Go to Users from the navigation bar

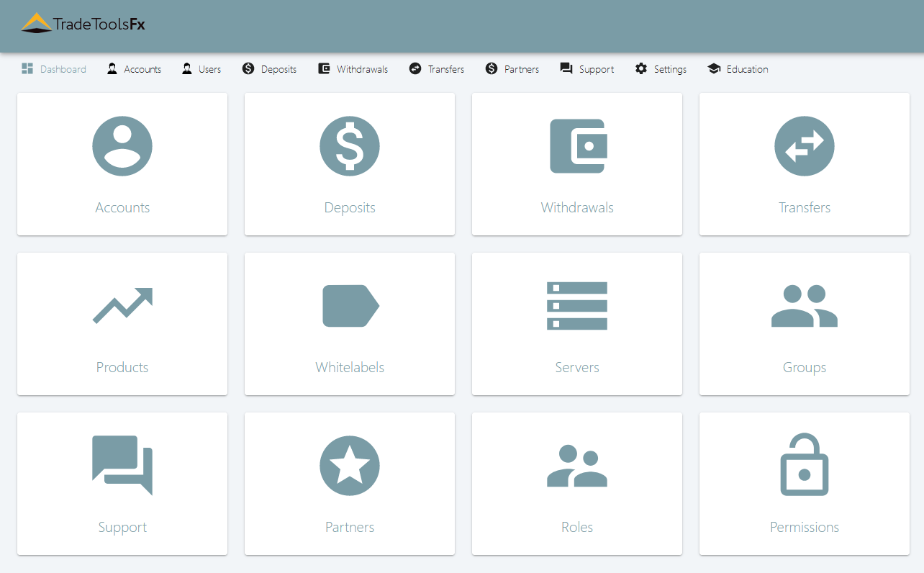[201, 68]
